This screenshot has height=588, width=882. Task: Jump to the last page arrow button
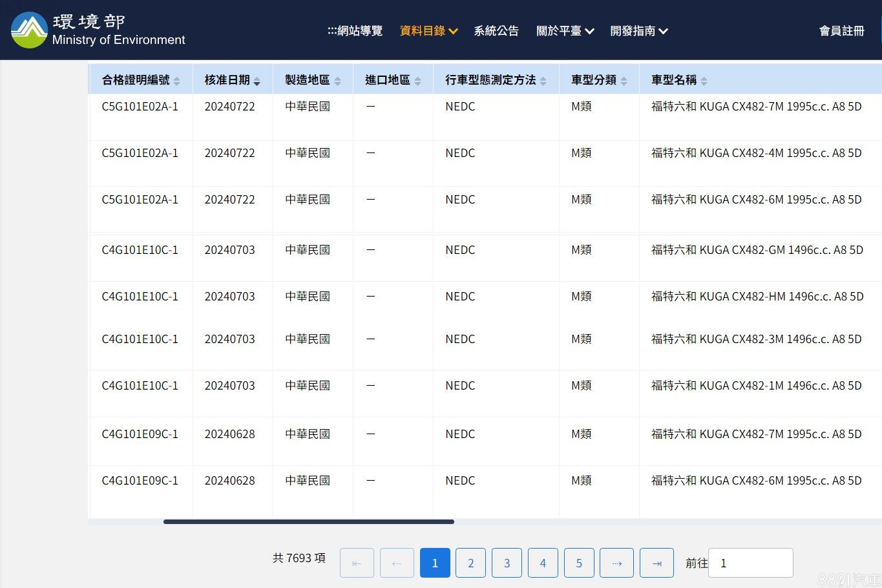pyautogui.click(x=656, y=563)
